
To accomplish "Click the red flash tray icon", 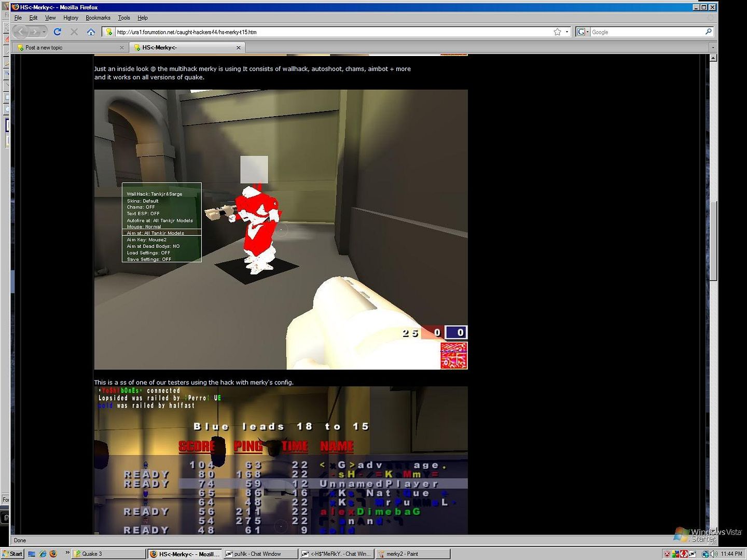I will 684,554.
